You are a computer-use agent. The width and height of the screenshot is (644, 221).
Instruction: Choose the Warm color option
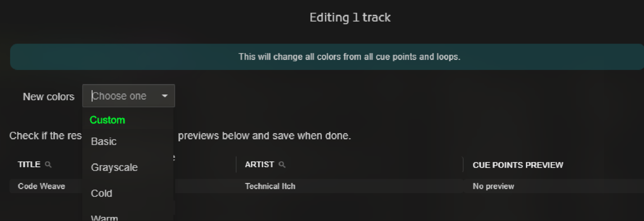pos(104,218)
